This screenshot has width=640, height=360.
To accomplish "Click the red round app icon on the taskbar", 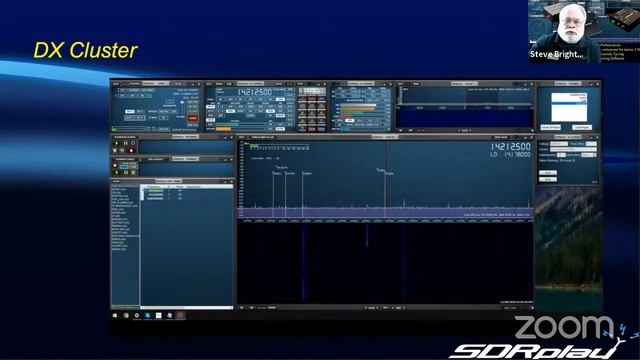I will [x=180, y=316].
